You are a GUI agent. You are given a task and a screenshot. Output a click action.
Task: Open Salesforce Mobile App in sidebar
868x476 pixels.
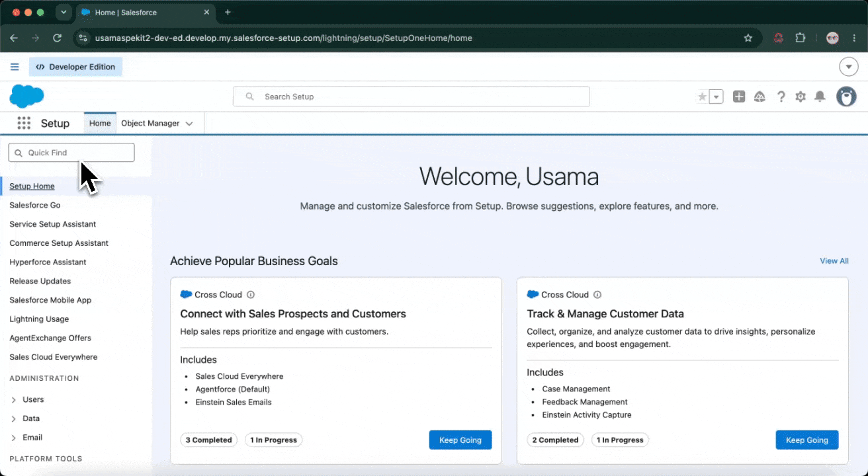[50, 300]
